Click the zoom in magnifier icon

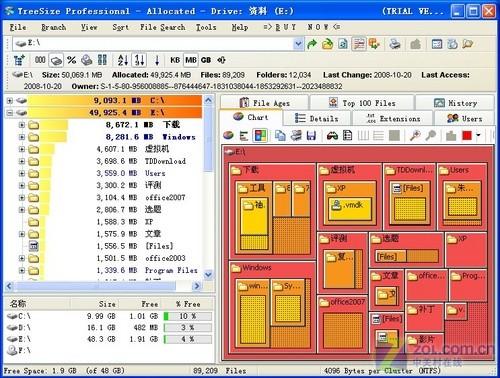(415, 135)
